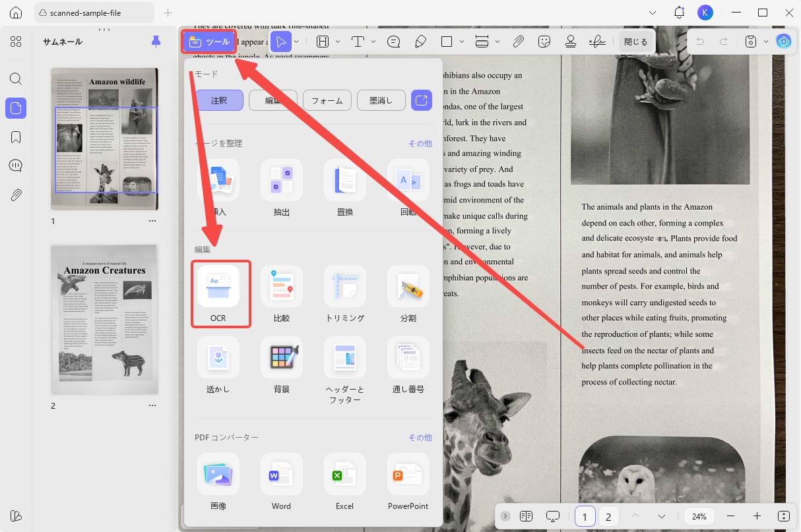Select the text box T tool

point(358,42)
